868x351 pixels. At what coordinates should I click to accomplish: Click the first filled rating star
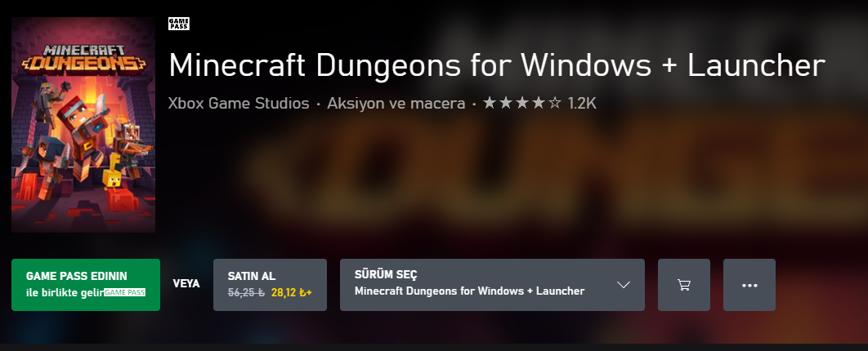pyautogui.click(x=490, y=103)
